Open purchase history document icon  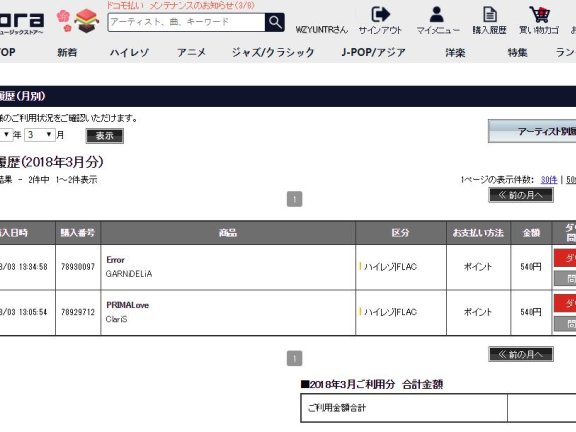(x=490, y=15)
